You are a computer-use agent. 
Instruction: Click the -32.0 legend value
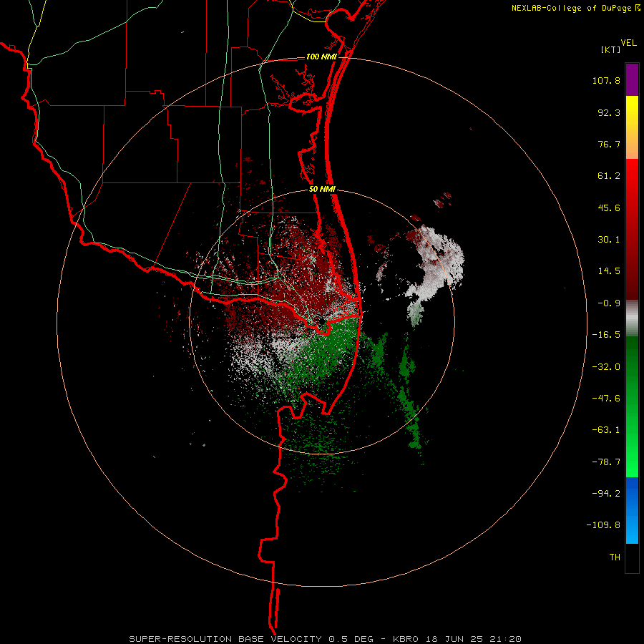(606, 367)
